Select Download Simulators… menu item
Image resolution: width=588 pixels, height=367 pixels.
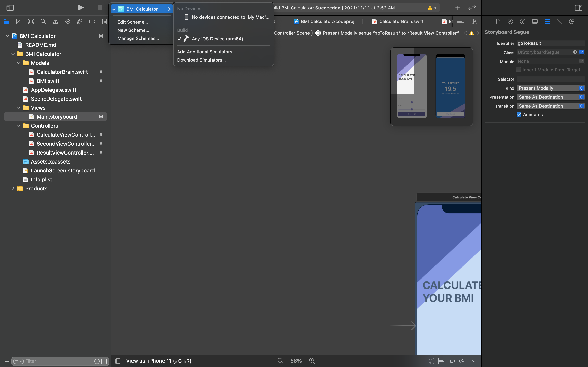click(x=201, y=60)
